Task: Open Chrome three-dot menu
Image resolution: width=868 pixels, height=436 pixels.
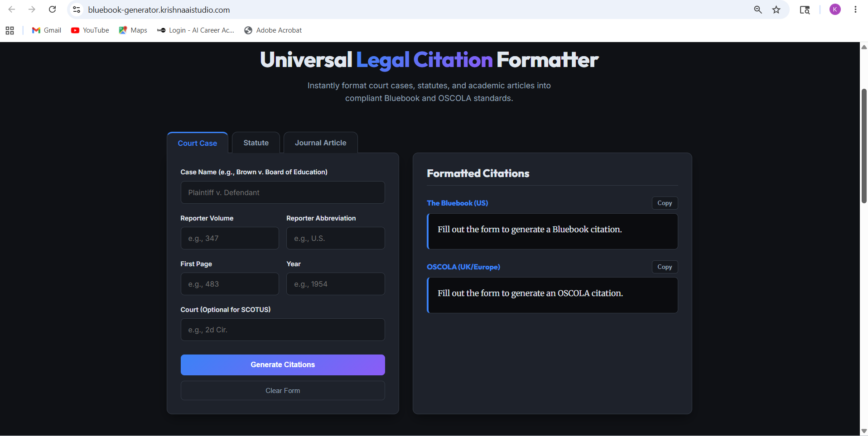Action: coord(855,10)
